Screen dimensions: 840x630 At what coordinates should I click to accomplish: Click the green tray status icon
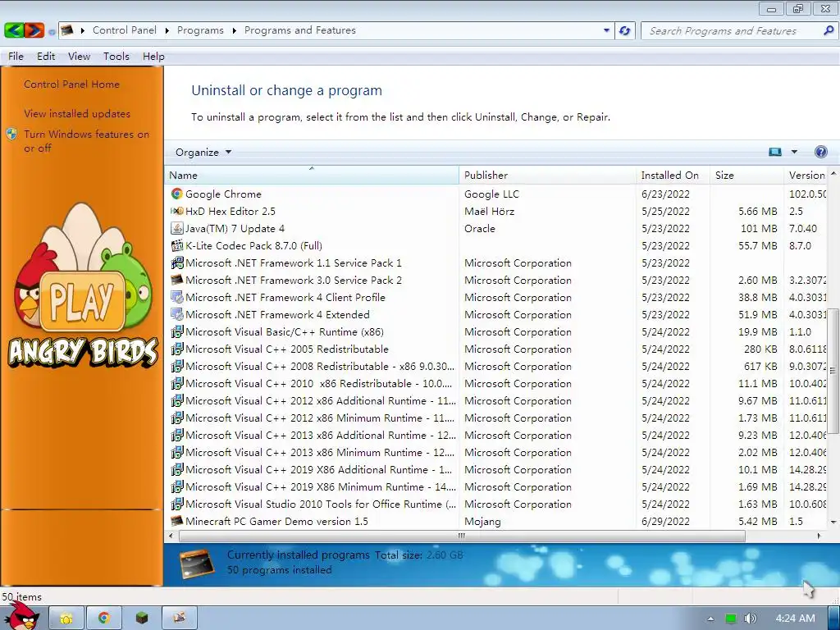[x=730, y=619]
